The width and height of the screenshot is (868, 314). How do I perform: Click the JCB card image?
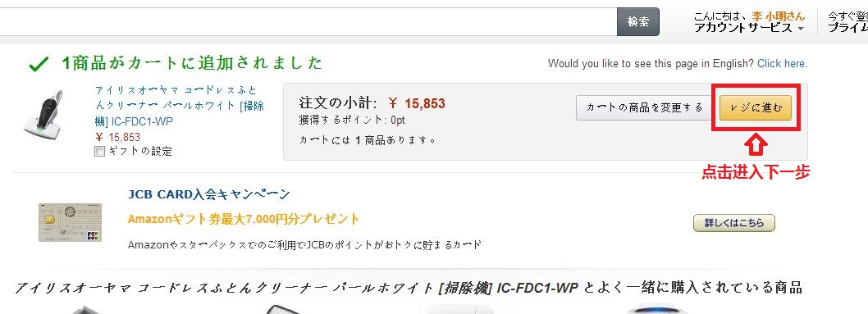[x=70, y=222]
